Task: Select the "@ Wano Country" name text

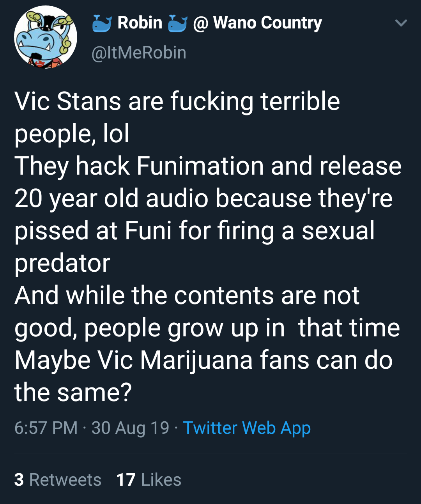Action: click(258, 23)
